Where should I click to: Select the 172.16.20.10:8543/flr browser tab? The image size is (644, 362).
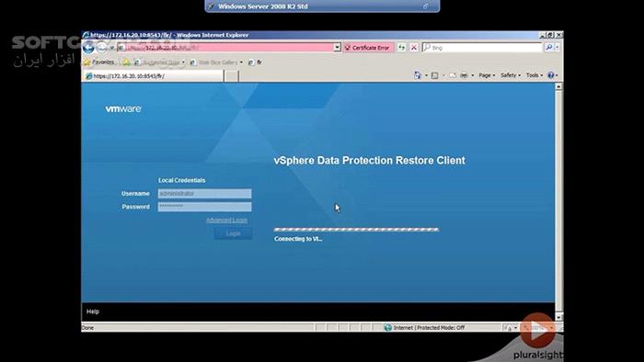click(154, 76)
